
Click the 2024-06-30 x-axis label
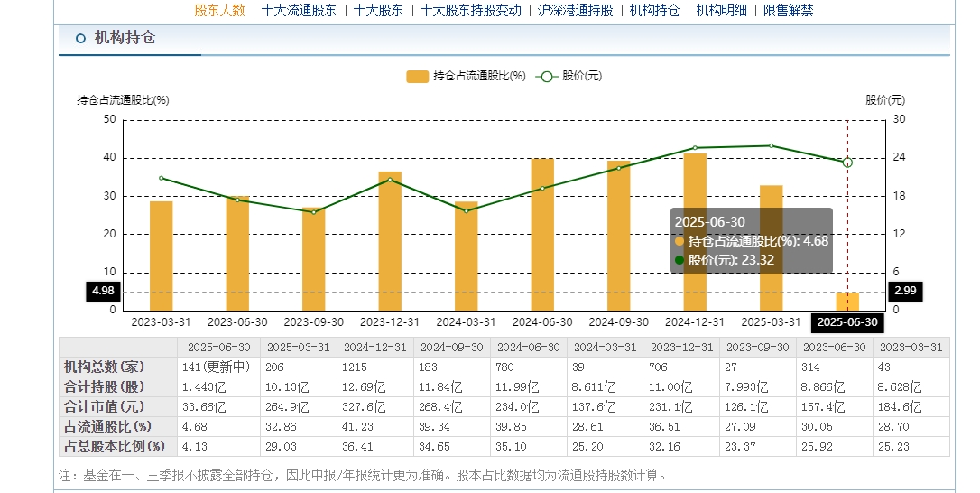point(542,322)
